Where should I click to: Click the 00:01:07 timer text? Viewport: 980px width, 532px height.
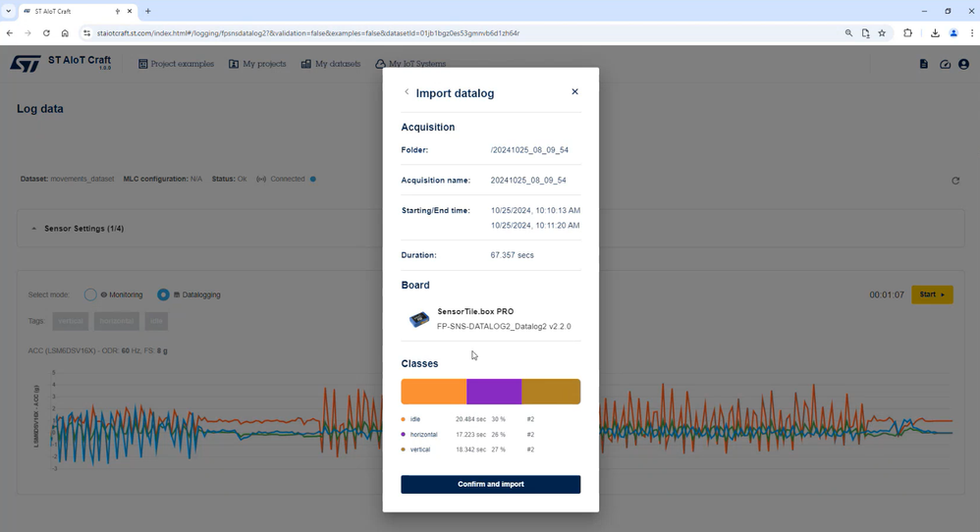coord(887,294)
